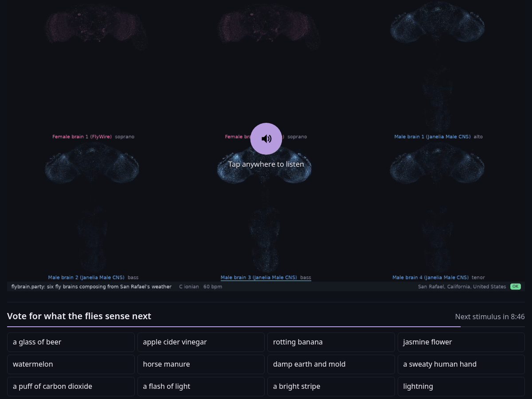
Task: Vote for jasmine flower
Action: tap(461, 342)
